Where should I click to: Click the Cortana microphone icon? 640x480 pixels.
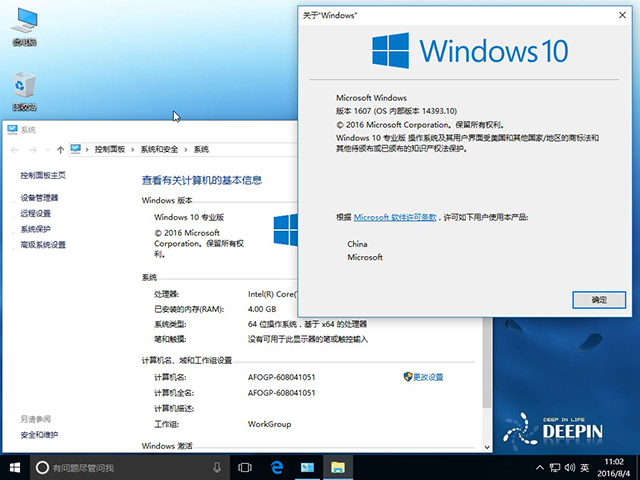(x=217, y=467)
